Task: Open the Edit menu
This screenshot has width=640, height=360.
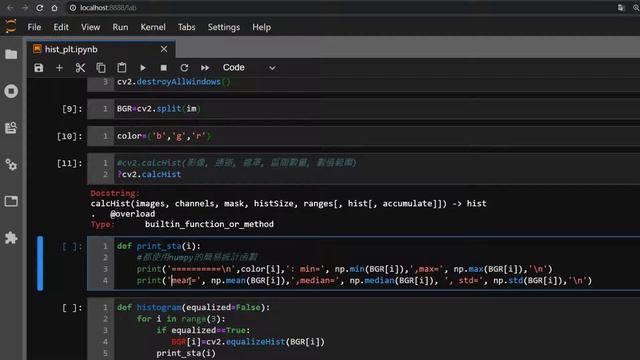Action: [61, 27]
